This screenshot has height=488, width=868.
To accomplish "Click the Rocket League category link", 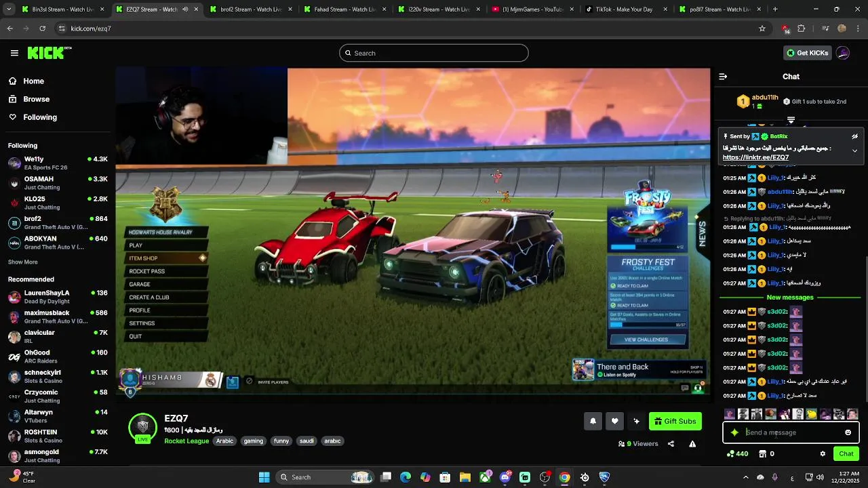I will point(186,441).
